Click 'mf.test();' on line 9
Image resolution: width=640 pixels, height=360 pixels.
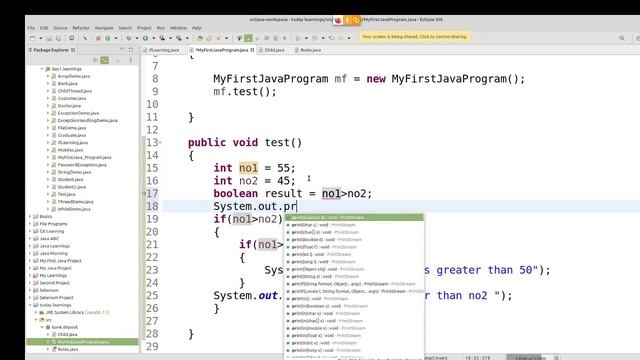245,91
